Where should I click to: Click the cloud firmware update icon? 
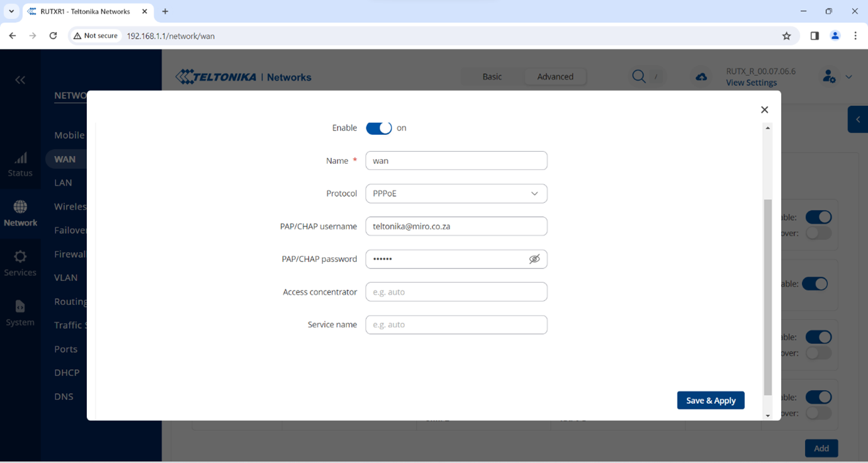(701, 77)
